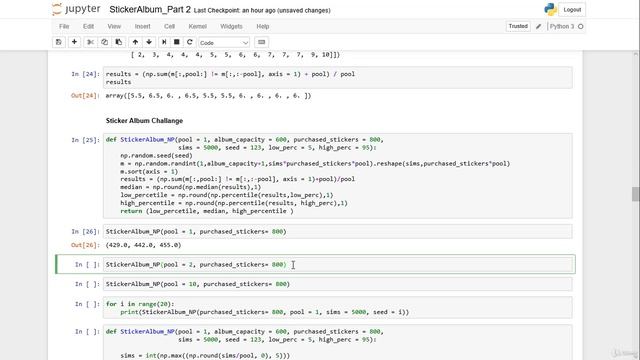
Task: Select the In [25] StickerAlbum_NP definition cell
Action: (338, 176)
